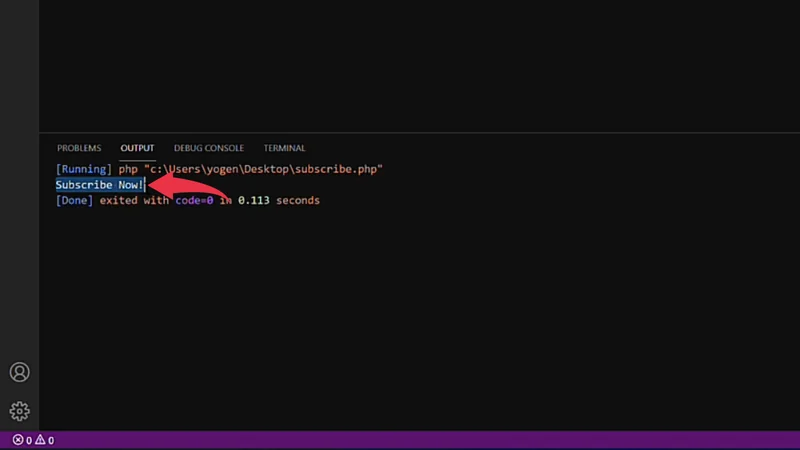Image resolution: width=800 pixels, height=450 pixels.
Task: Click the errors icon in status bar
Action: tap(18, 440)
